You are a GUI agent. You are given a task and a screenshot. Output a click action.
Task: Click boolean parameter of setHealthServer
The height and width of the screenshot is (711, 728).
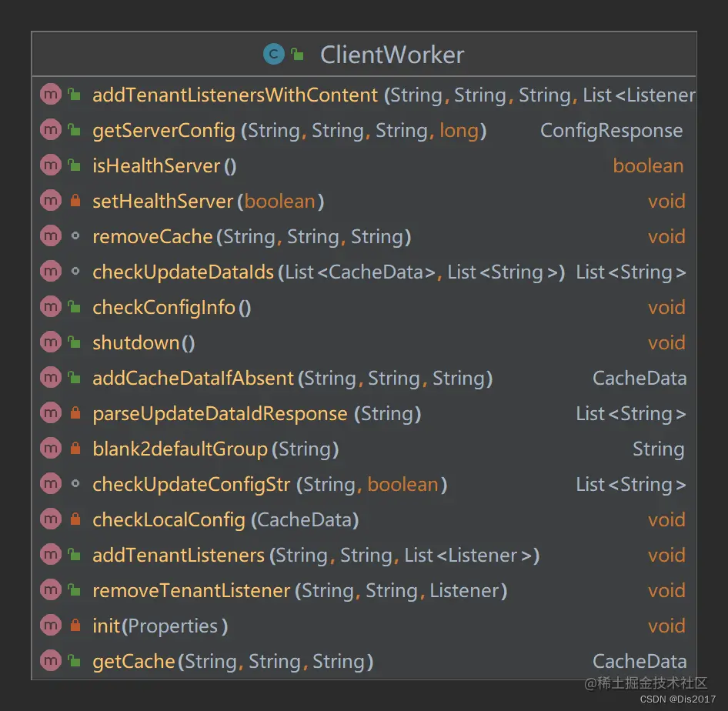coord(280,202)
